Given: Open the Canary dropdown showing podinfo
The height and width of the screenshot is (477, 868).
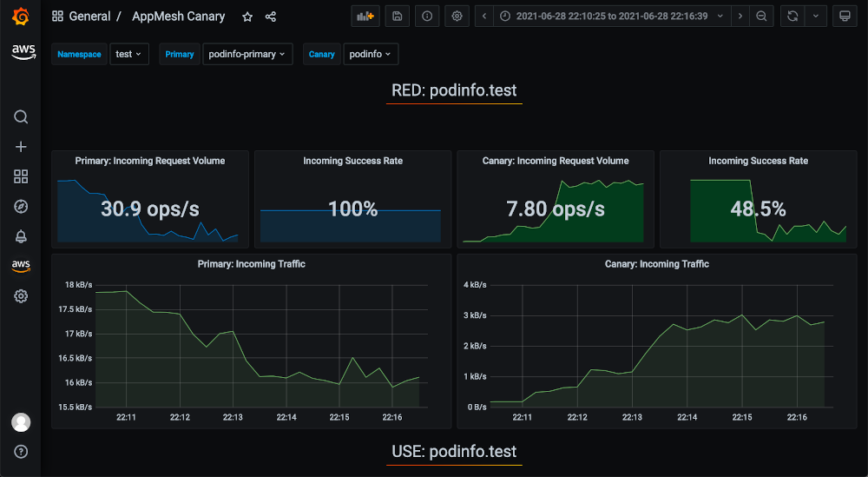Looking at the screenshot, I should (371, 54).
